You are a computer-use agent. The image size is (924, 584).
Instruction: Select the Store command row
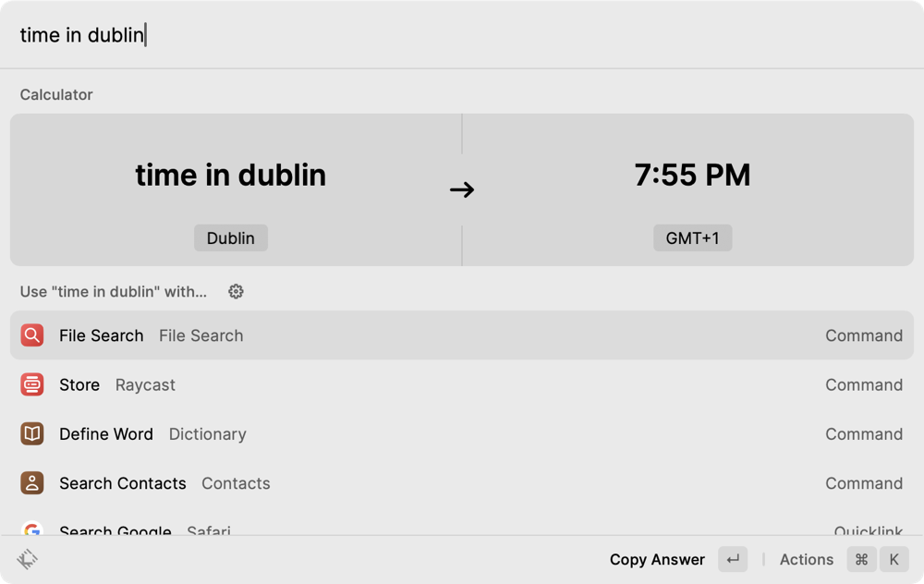[x=462, y=384]
